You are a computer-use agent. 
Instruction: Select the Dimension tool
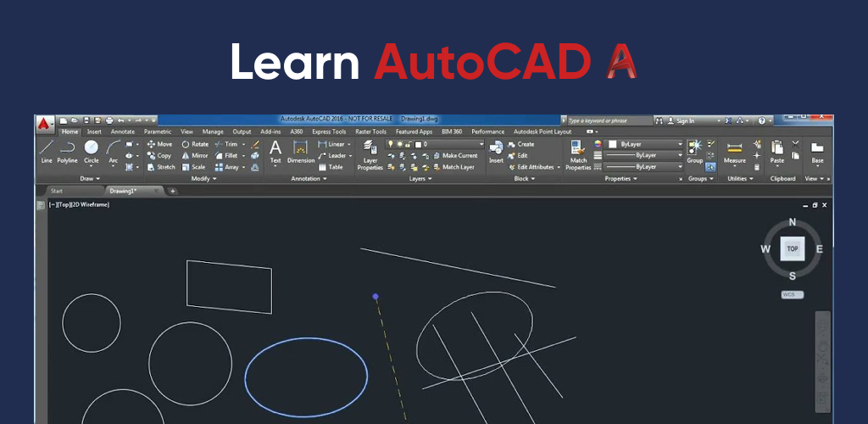[301, 153]
